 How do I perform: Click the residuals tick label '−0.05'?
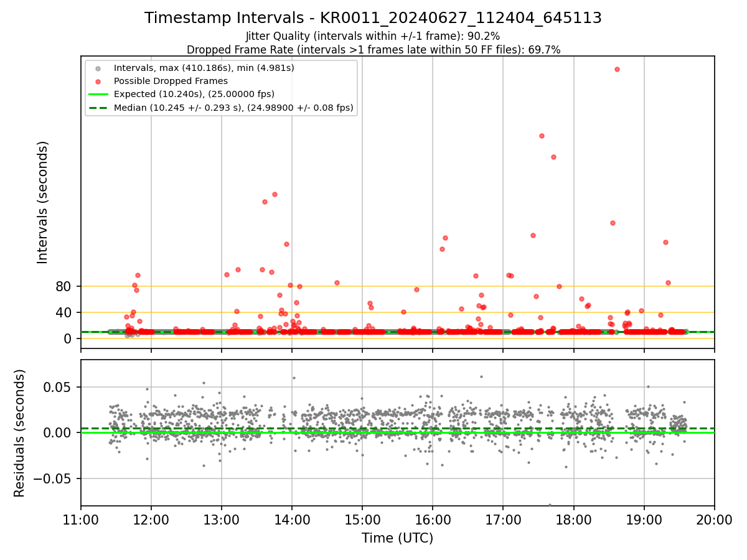pyautogui.click(x=53, y=478)
